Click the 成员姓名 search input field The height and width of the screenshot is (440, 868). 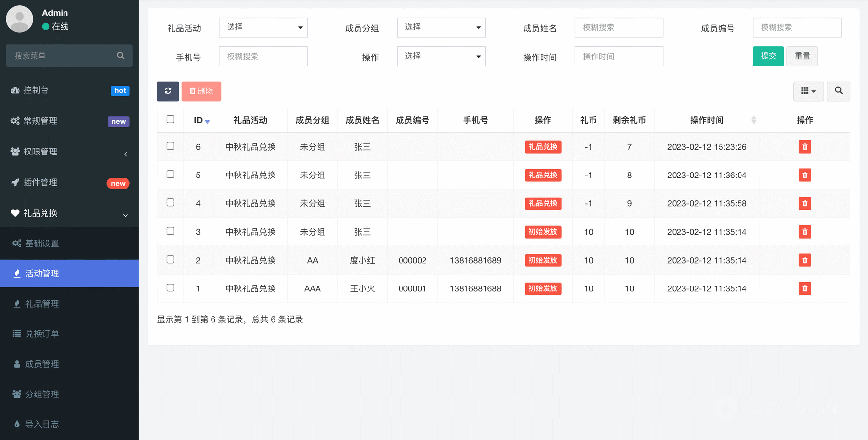point(618,27)
